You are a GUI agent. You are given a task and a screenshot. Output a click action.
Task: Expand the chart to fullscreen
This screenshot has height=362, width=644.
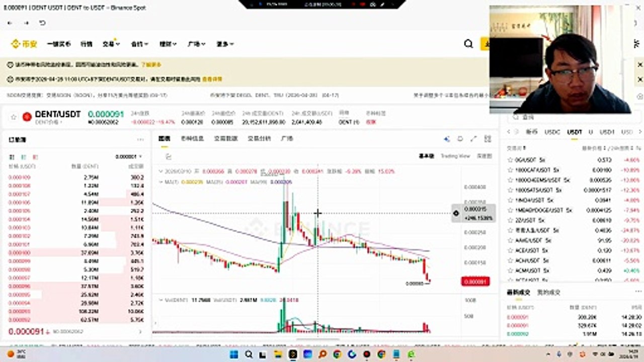pyautogui.click(x=473, y=139)
